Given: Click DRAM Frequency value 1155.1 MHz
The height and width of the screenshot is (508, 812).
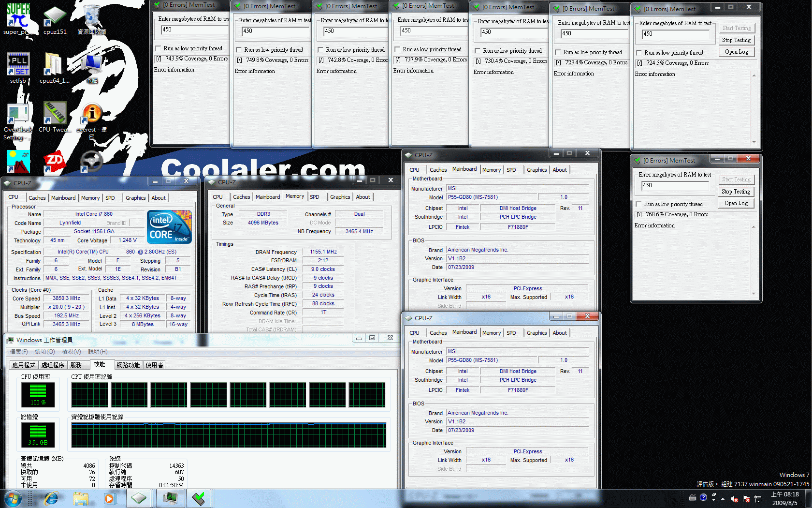Looking at the screenshot, I should click(x=323, y=252).
